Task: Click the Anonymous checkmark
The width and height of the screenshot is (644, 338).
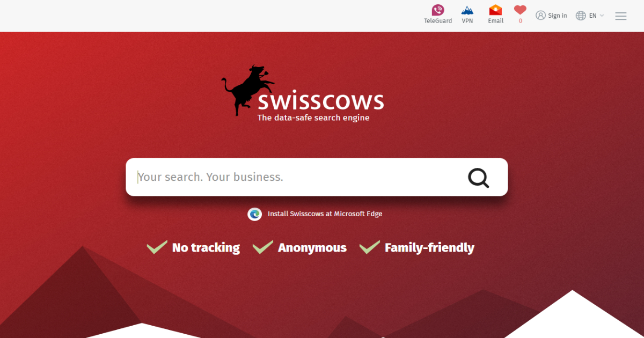Action: [263, 247]
